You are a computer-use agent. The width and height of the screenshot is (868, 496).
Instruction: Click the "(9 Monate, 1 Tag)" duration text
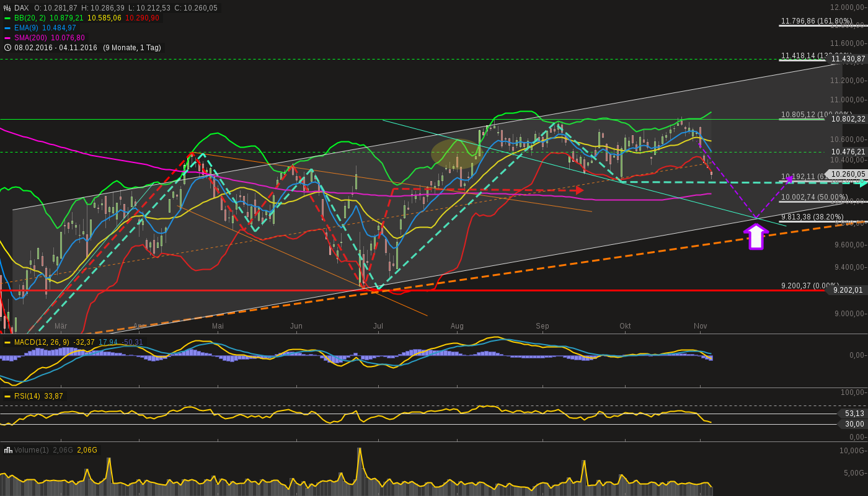coord(132,48)
